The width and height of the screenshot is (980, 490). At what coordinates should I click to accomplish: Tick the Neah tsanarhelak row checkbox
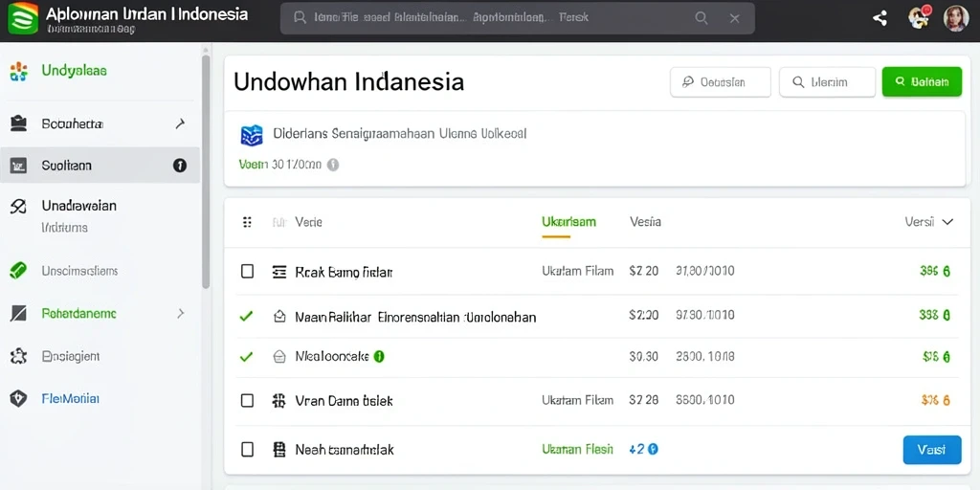248,449
